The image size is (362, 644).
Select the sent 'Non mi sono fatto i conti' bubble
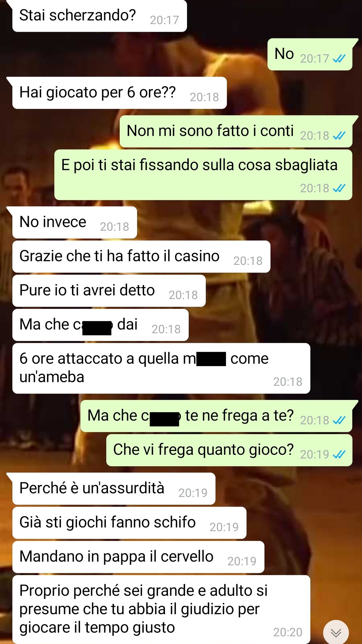point(236,131)
